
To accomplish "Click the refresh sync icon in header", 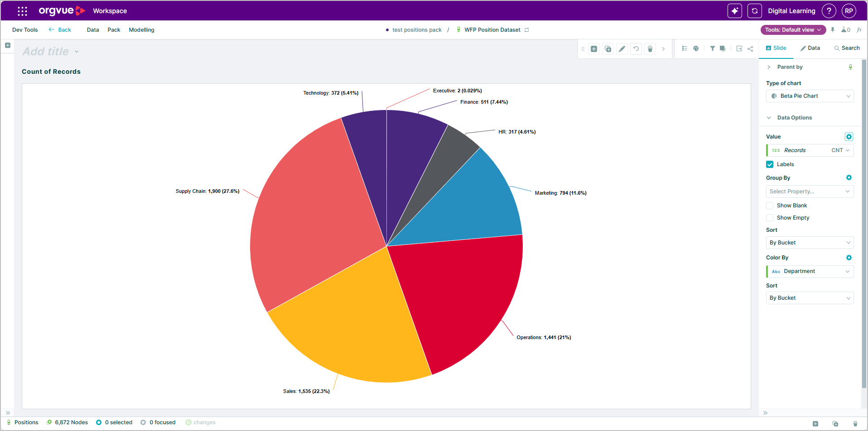I will (x=755, y=11).
